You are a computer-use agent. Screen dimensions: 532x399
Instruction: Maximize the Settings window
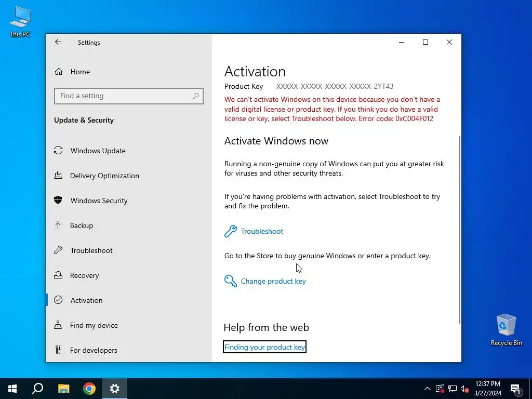(425, 42)
